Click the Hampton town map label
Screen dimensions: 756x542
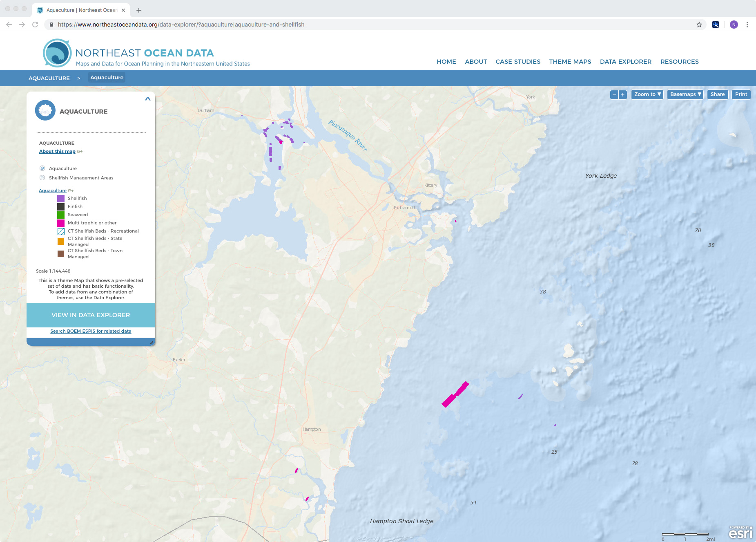(312, 429)
